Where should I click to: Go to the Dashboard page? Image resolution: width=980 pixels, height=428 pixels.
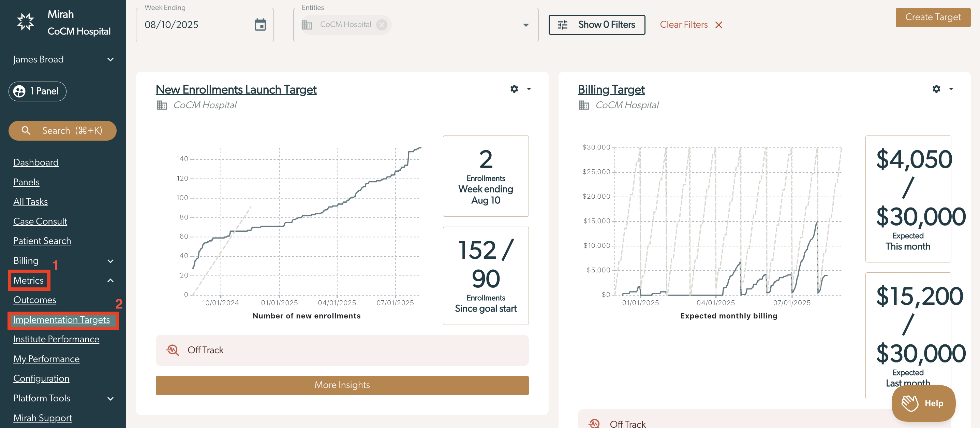pyautogui.click(x=36, y=162)
